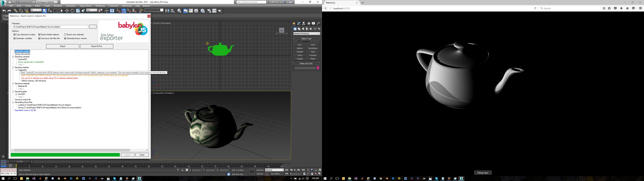Uncheck Copy textures to output
Image resolution: width=644 pixels, height=181 pixels.
(x=15, y=35)
